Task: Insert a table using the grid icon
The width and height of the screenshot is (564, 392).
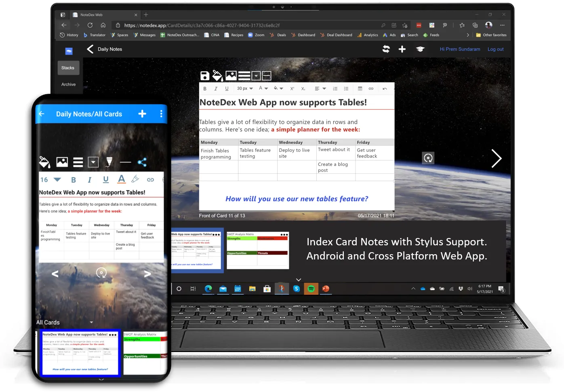Action: click(x=360, y=89)
